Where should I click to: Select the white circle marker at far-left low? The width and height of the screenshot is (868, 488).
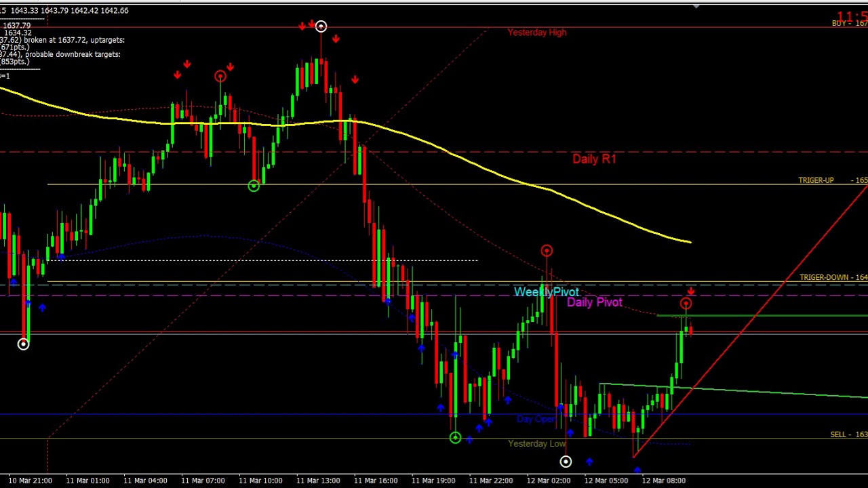coord(23,344)
